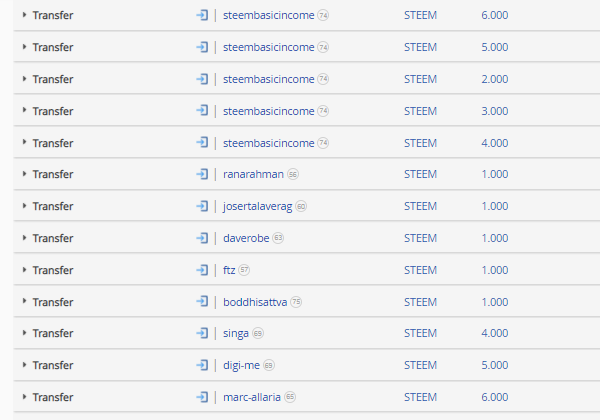This screenshot has width=600, height=420.
Task: Open the ranarahman account link
Action: (x=253, y=174)
